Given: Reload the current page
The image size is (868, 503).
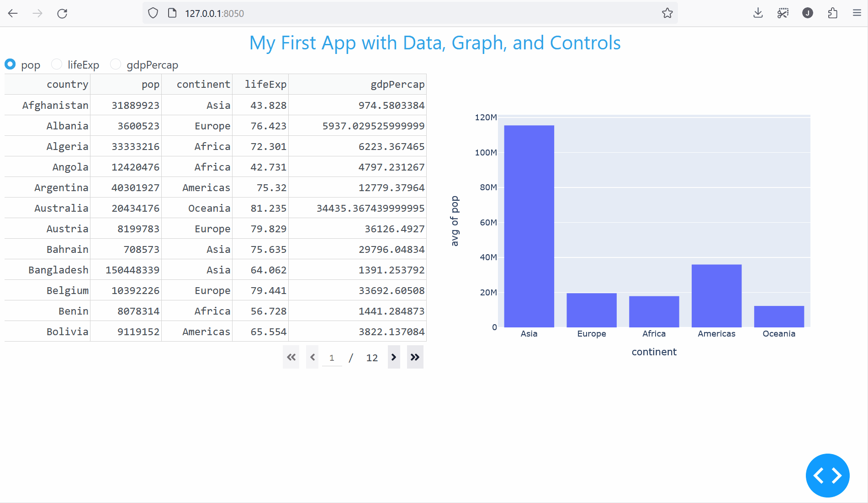Looking at the screenshot, I should point(62,13).
